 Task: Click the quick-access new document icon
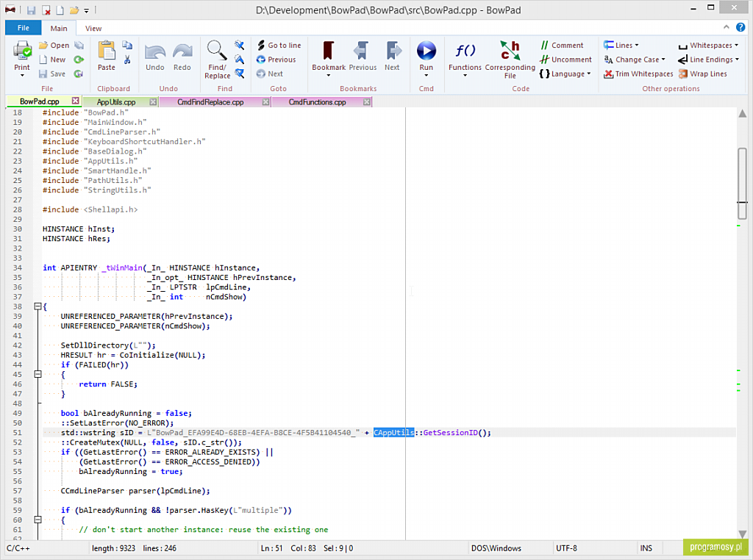pyautogui.click(x=60, y=10)
